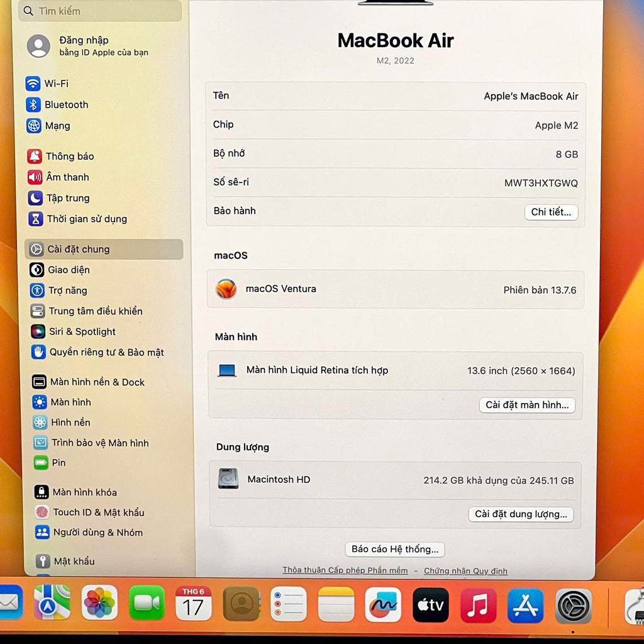The image size is (644, 644).
Task: Open the App Store in Dock
Action: [x=525, y=605]
